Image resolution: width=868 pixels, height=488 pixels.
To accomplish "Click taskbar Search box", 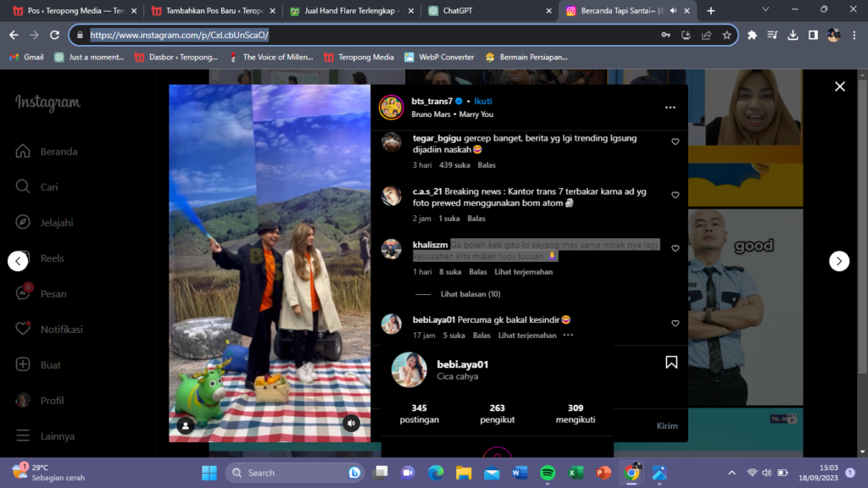I will point(295,473).
